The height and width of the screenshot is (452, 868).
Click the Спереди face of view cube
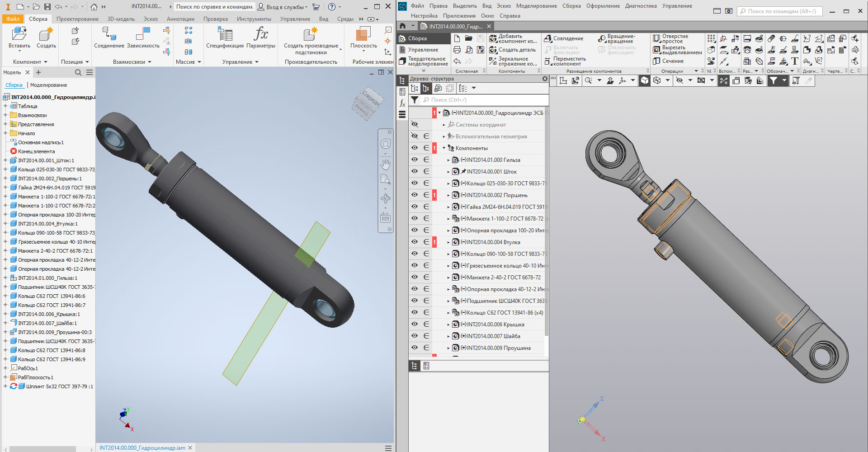[x=370, y=99]
